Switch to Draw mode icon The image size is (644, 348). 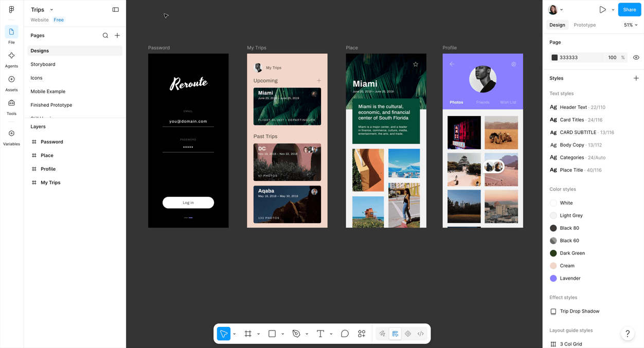[382, 334]
